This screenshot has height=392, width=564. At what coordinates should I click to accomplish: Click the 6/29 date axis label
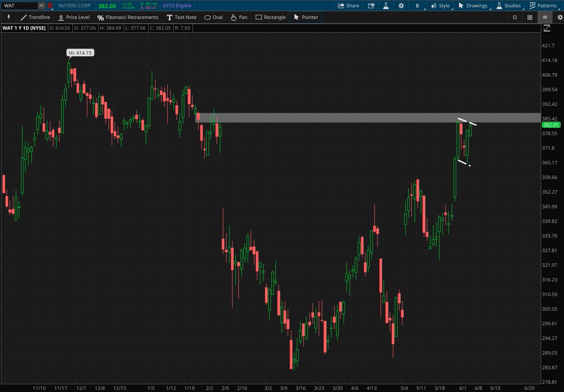pos(530,388)
